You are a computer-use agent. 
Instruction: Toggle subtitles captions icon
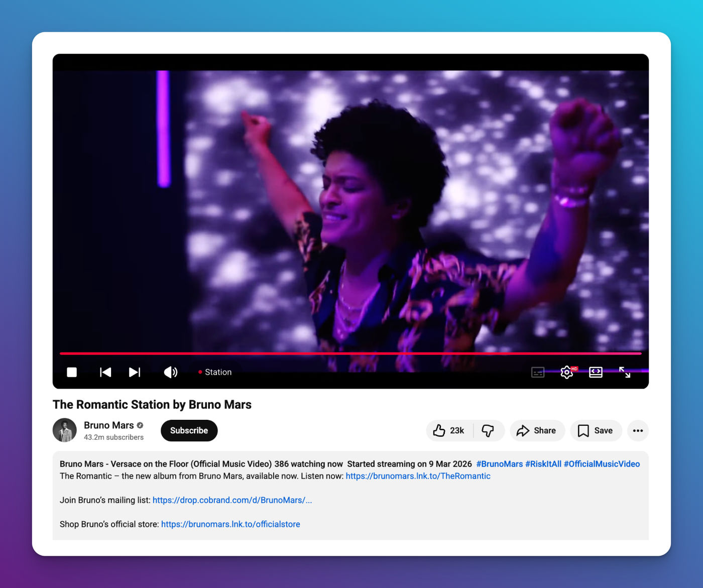point(538,372)
